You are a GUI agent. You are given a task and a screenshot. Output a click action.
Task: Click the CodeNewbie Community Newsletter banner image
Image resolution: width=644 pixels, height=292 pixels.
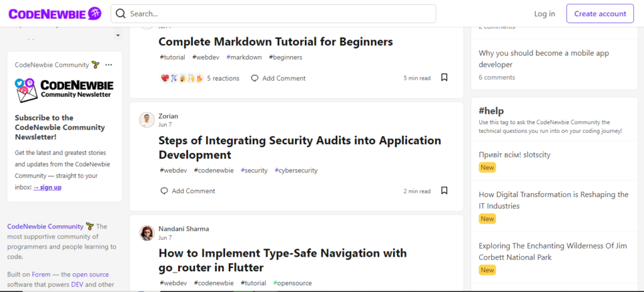coord(65,90)
